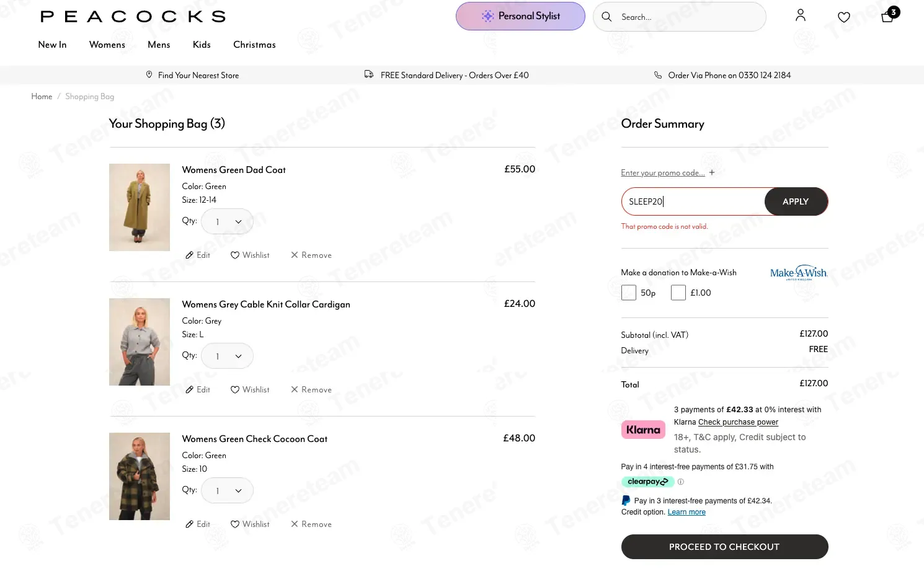Remove Grey Cable Knit Collar Cardigan

pos(311,390)
